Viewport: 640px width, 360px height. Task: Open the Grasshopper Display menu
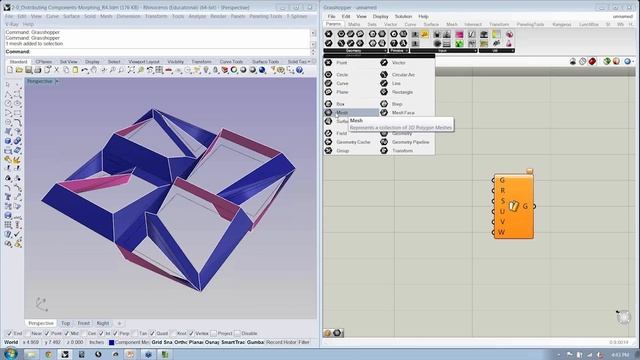[380, 16]
